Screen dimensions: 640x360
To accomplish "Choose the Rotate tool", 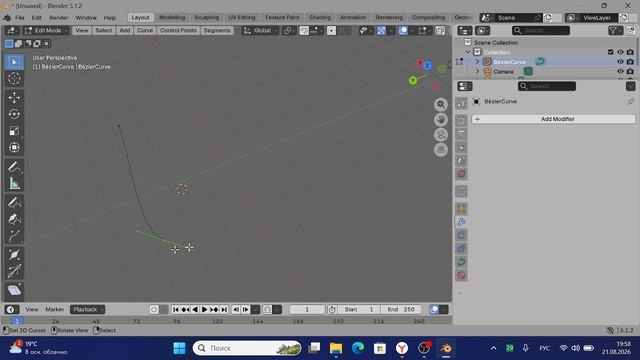I will click(14, 114).
